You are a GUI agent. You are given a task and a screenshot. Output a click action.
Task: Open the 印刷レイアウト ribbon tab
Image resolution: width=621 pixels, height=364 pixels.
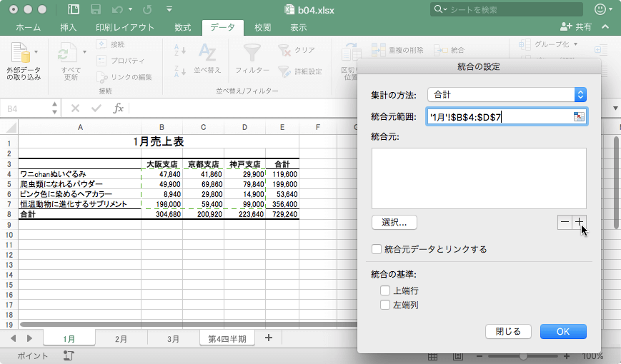tap(125, 27)
